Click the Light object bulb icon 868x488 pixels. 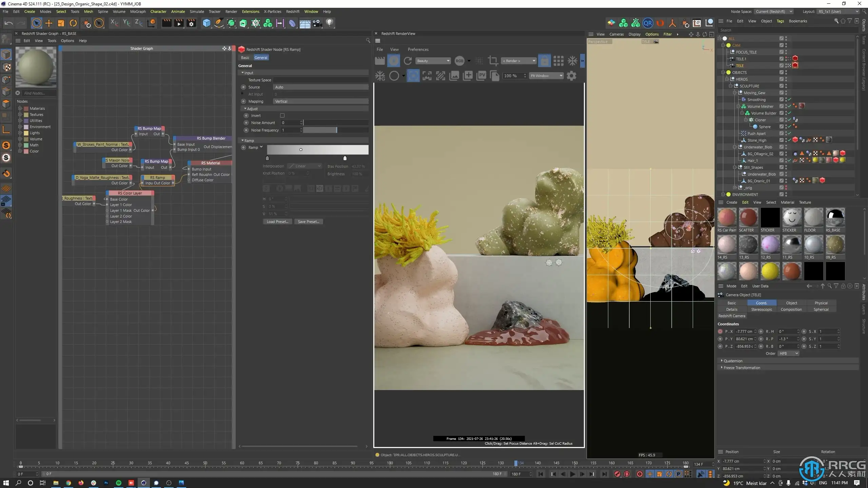(330, 23)
